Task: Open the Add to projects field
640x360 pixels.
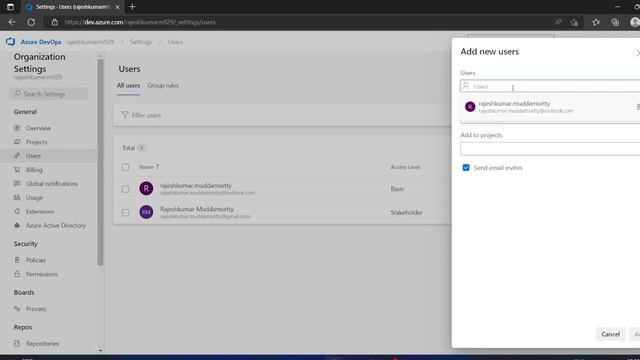Action: (550, 149)
